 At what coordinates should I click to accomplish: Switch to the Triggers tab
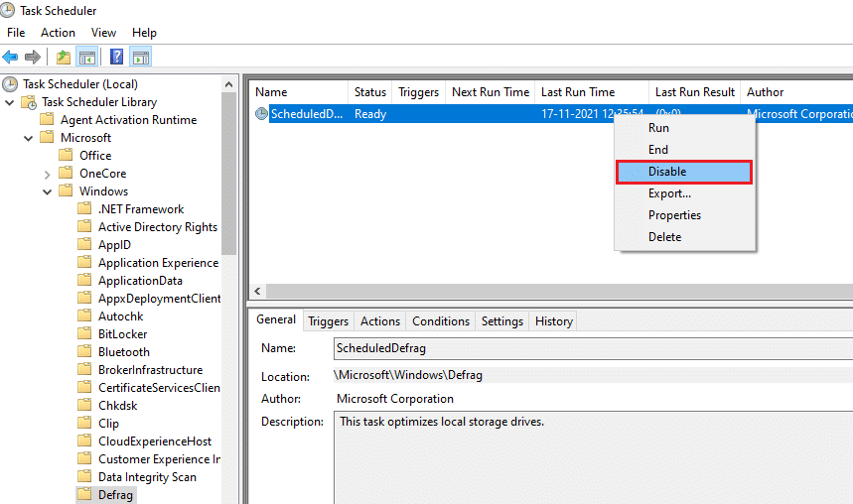tap(328, 321)
